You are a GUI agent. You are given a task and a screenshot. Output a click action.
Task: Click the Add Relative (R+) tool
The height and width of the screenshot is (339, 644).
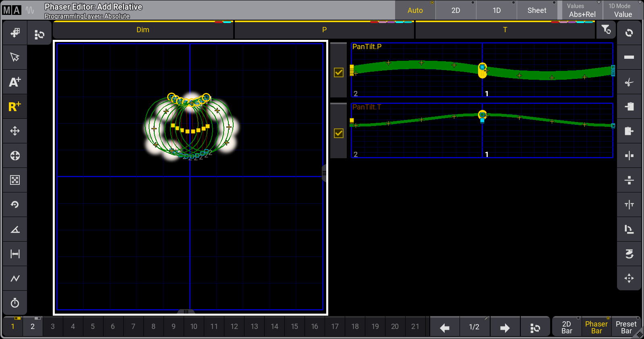coord(15,107)
